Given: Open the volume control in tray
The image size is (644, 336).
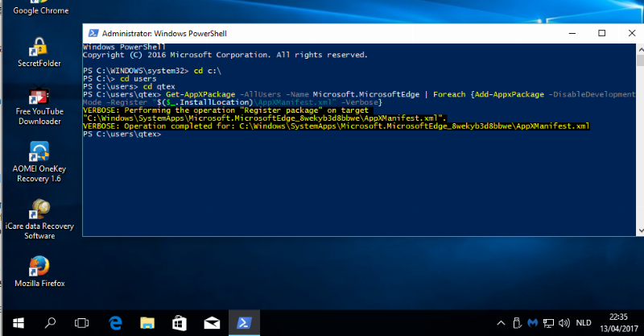Looking at the screenshot, I should click(563, 323).
